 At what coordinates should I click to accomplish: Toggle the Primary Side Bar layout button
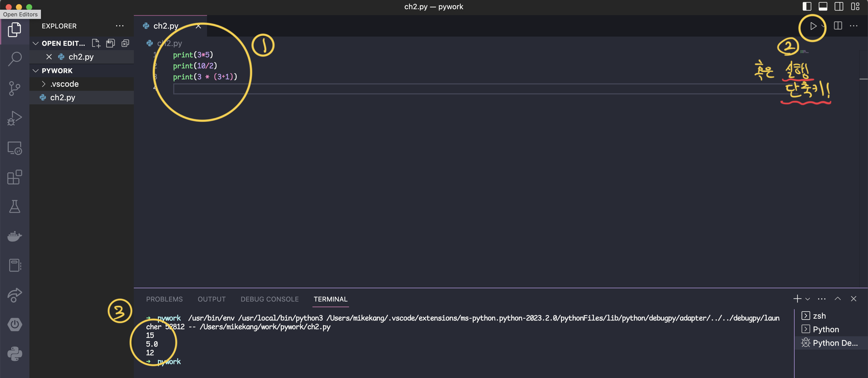[807, 6]
